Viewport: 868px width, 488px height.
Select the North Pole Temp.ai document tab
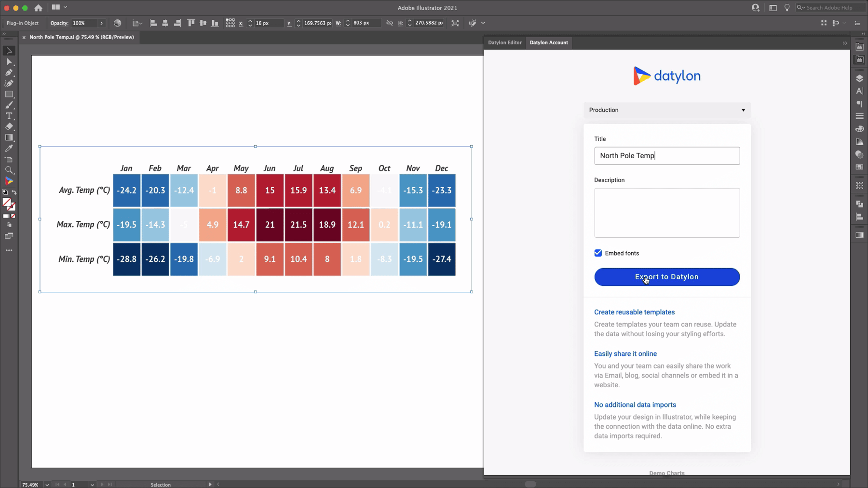(x=82, y=37)
